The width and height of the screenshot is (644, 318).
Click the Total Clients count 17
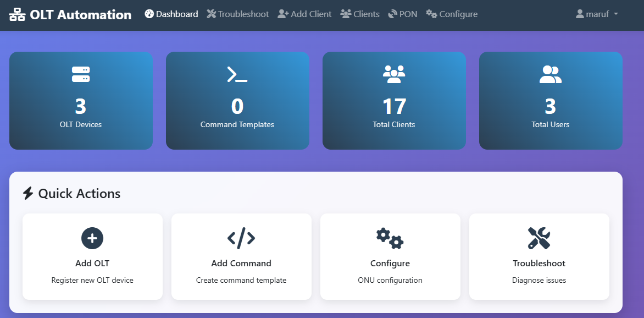click(394, 106)
